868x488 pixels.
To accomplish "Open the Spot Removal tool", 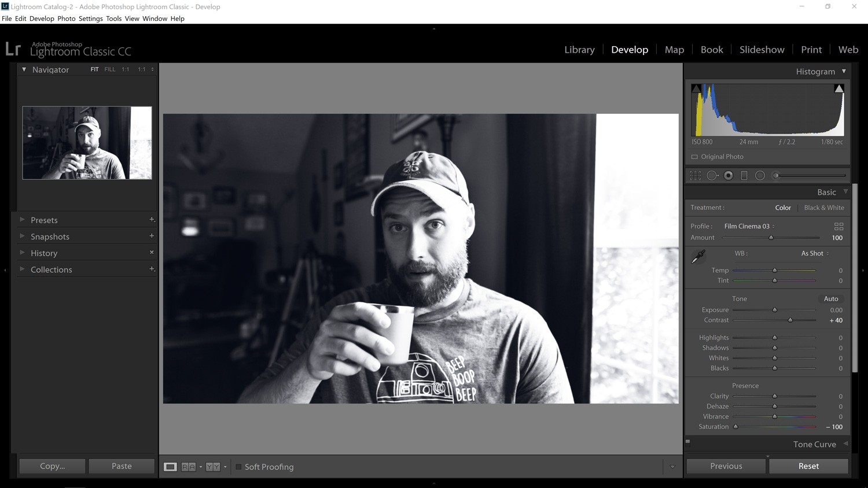I will [712, 175].
